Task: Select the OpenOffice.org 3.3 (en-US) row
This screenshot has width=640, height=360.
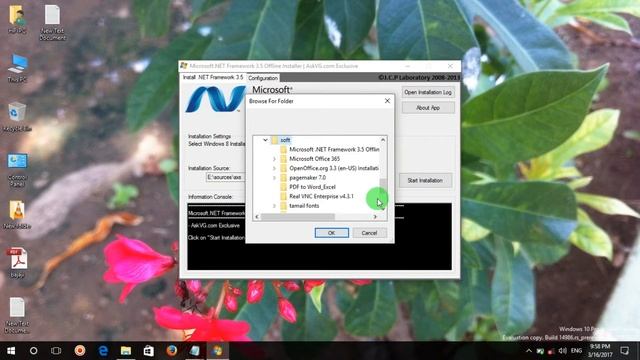Action: point(333,168)
